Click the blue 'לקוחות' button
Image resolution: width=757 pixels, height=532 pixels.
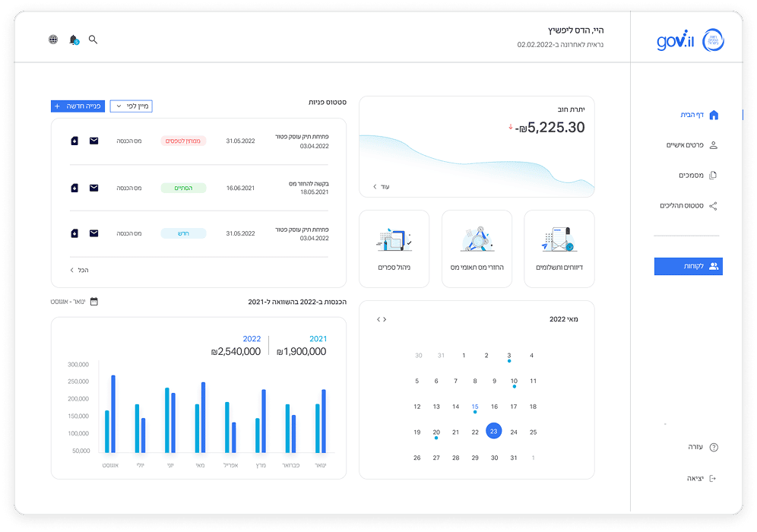pos(689,267)
